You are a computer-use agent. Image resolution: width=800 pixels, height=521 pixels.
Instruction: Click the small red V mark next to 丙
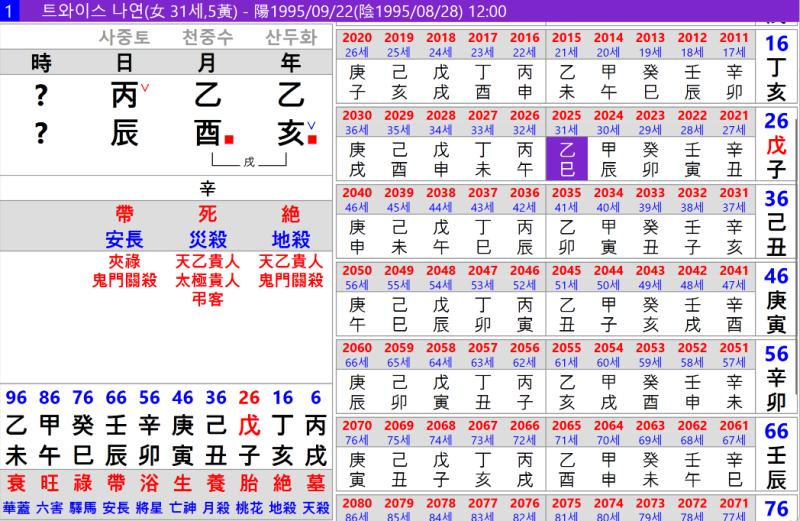point(145,88)
